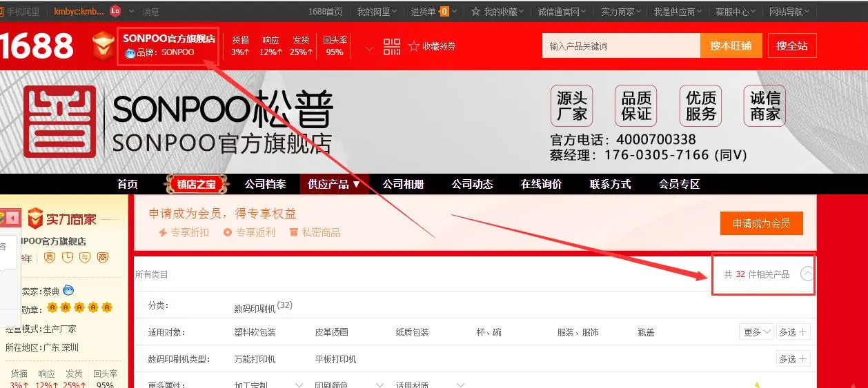Click the 消息 messages link
Viewport: 868px width, 388px height.
coord(150,12)
